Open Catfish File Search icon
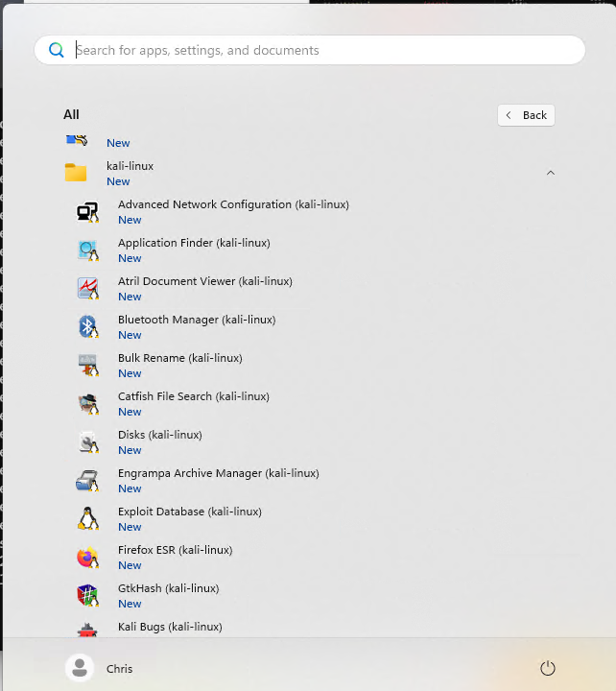 click(x=87, y=404)
